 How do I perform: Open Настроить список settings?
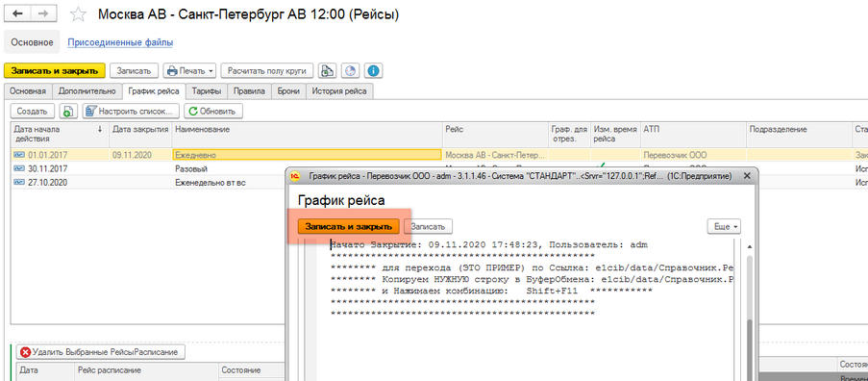[131, 112]
